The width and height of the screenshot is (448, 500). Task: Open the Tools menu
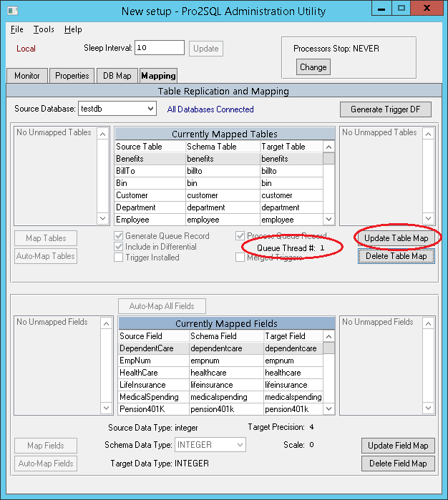[x=44, y=29]
